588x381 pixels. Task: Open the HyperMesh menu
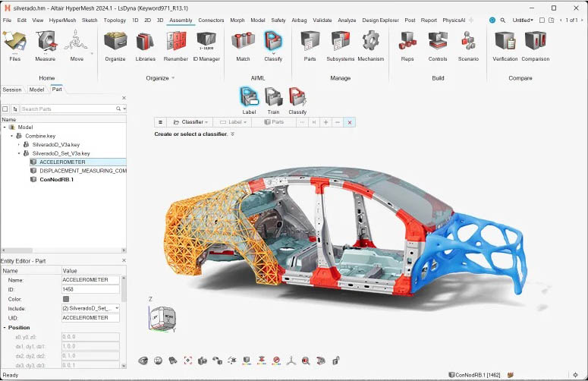coord(62,20)
